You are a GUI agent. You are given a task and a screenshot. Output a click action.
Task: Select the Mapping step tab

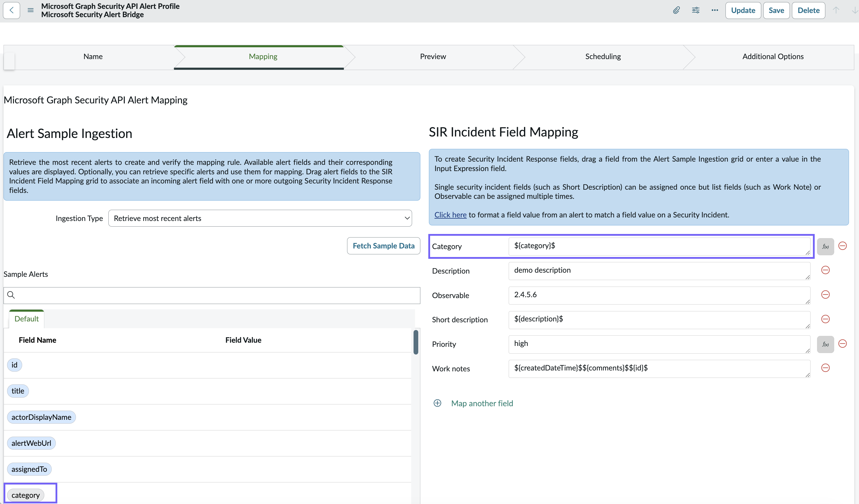coord(263,57)
